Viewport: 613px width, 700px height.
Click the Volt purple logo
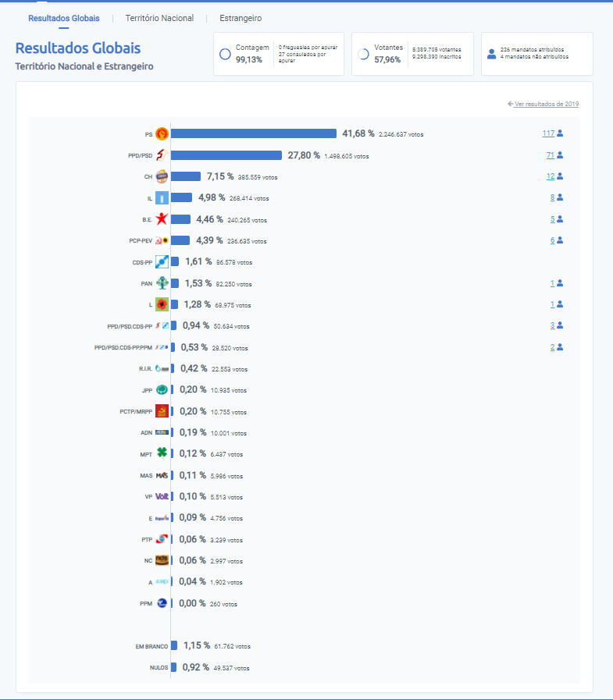162,496
